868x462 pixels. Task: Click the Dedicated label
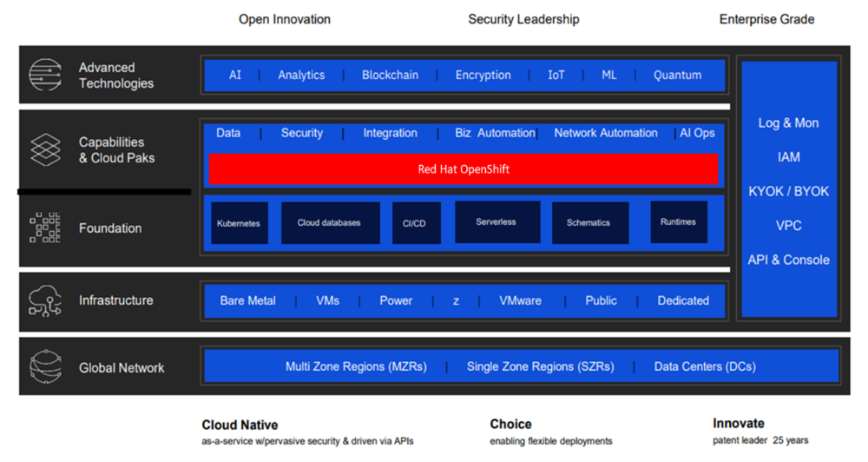click(x=683, y=300)
